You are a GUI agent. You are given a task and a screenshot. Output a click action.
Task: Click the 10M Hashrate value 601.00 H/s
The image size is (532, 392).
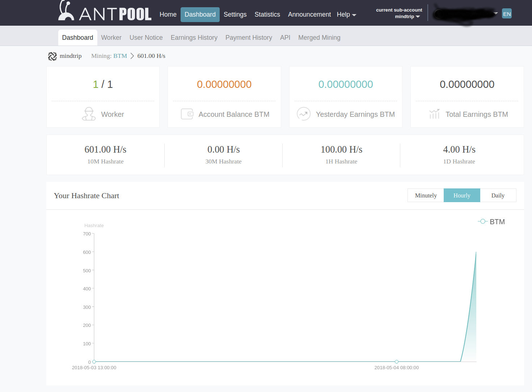click(105, 149)
